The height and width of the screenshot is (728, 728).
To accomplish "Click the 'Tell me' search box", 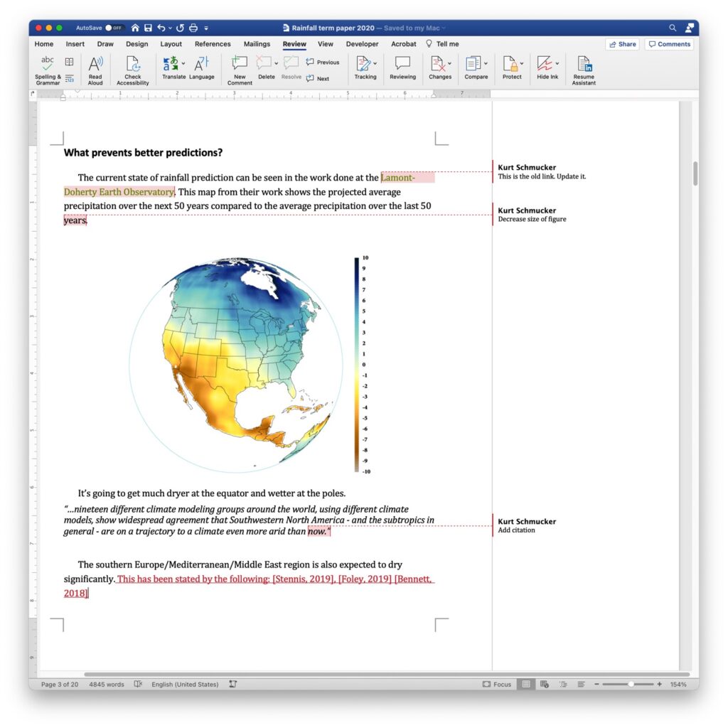I will coord(442,43).
